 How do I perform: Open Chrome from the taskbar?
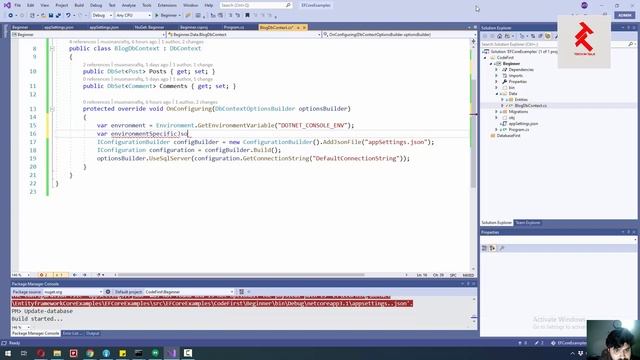point(90,353)
